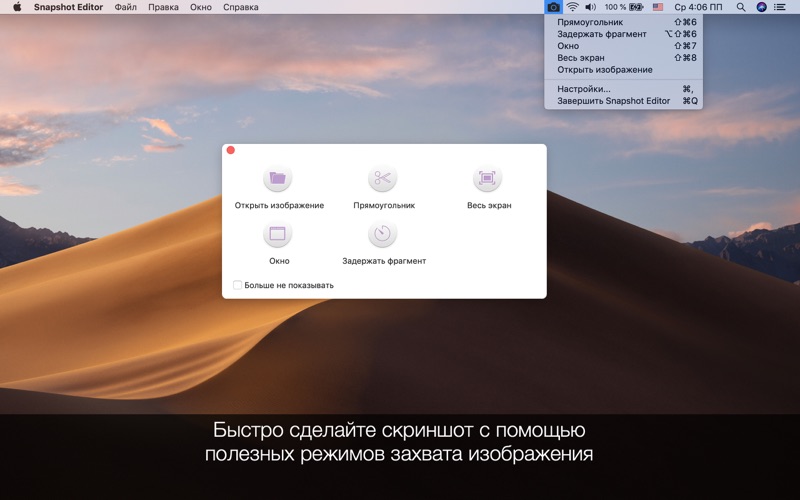Viewport: 800px width, 500px height.
Task: Open the US flag input source
Action: click(658, 7)
